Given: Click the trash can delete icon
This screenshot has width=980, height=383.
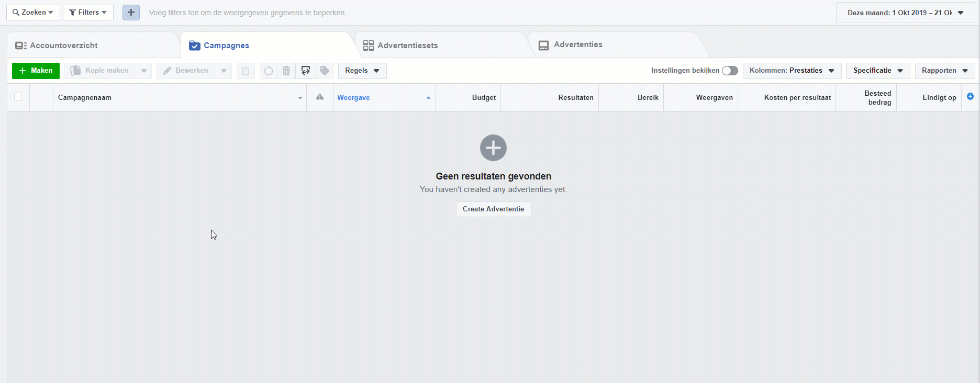Looking at the screenshot, I should point(286,71).
